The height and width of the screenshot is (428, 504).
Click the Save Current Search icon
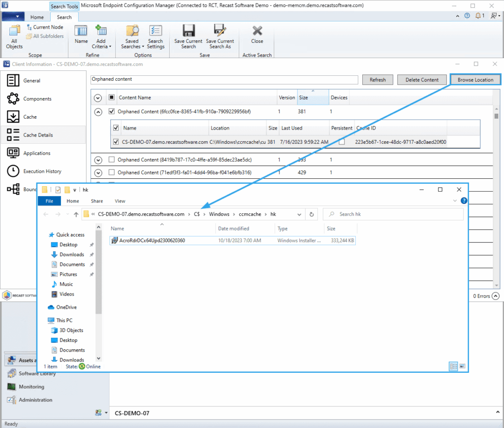click(188, 31)
